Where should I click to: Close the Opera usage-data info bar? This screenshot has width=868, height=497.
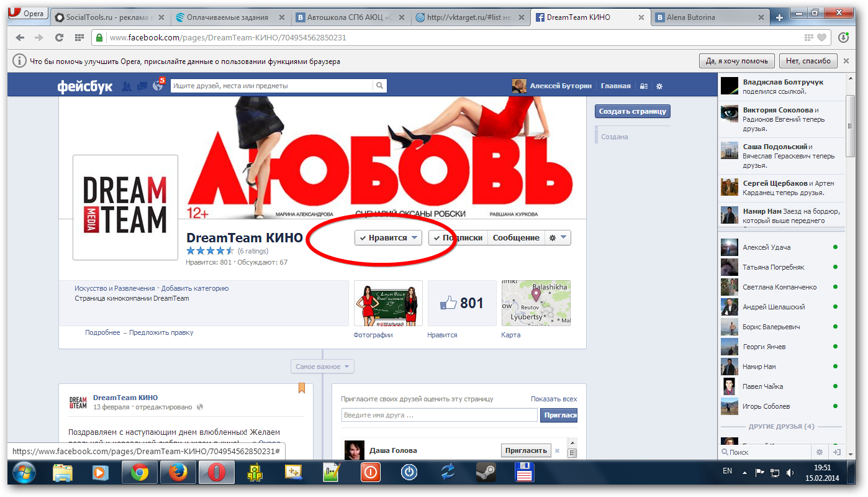(846, 61)
